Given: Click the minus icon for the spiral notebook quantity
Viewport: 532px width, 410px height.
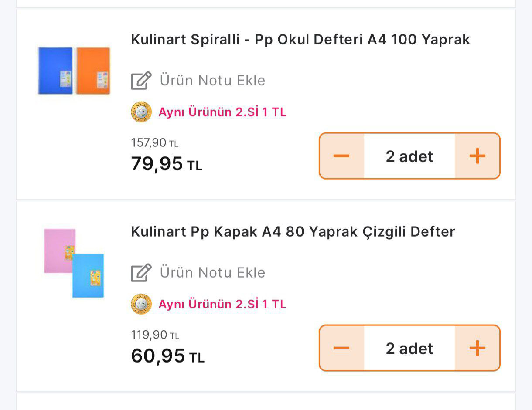Looking at the screenshot, I should click(x=342, y=156).
